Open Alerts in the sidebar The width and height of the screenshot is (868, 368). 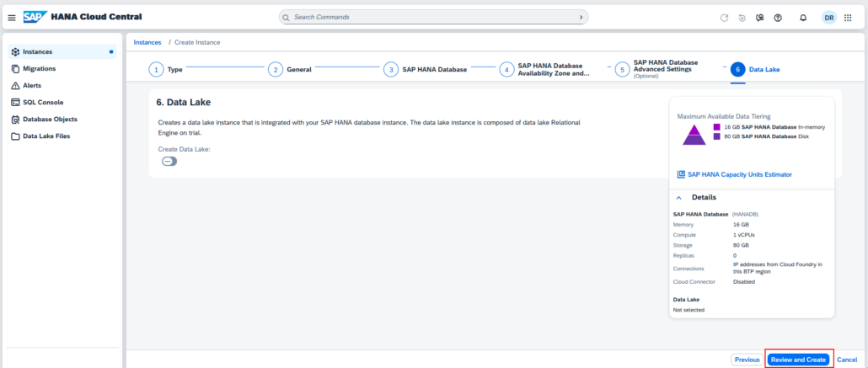(62, 86)
